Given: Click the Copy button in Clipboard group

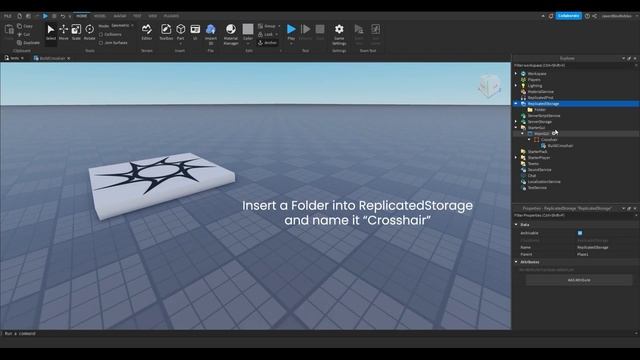Looking at the screenshot, I should [25, 26].
